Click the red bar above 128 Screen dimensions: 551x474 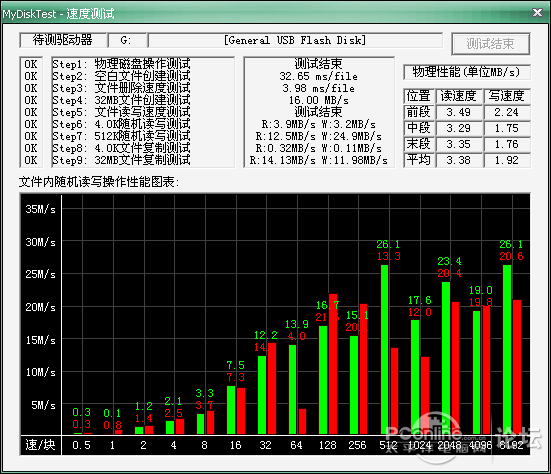333,364
